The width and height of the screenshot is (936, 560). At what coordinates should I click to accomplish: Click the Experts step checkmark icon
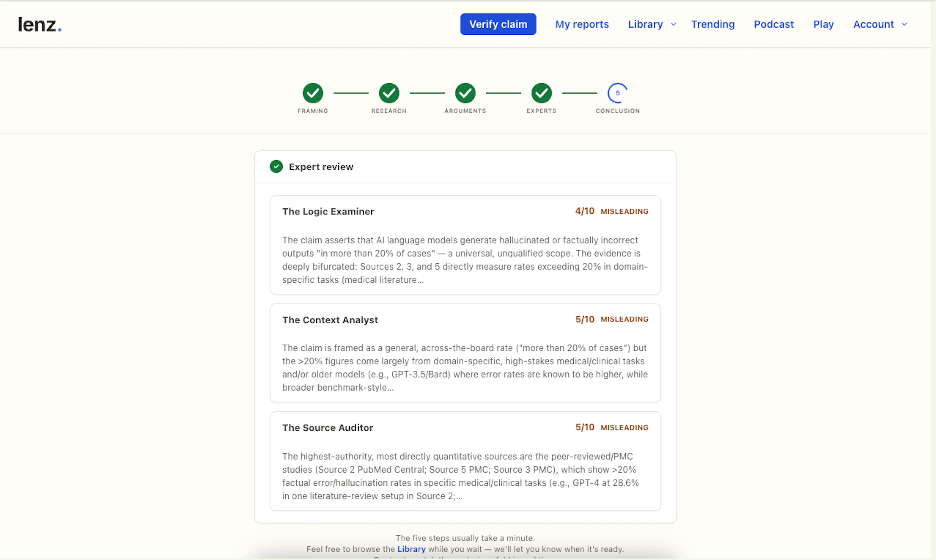tap(541, 94)
